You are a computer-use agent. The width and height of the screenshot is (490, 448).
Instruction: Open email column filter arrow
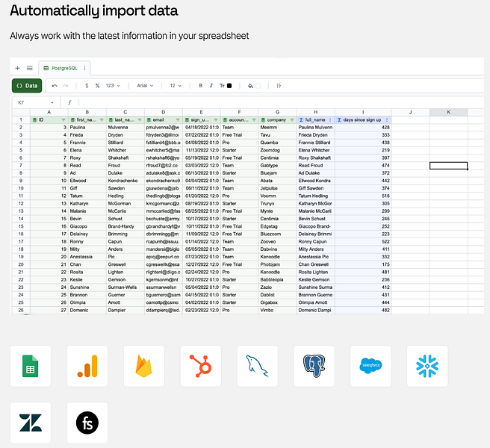tap(178, 120)
